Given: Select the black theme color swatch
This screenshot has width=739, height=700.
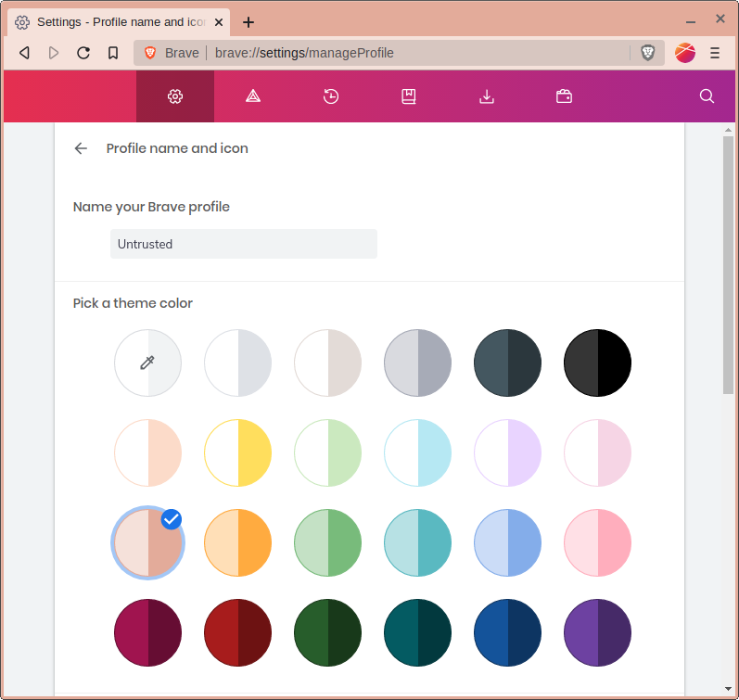Looking at the screenshot, I should (597, 363).
